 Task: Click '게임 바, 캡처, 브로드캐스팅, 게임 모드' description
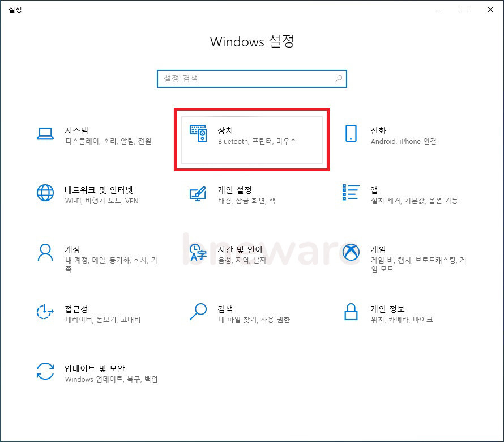[418, 265]
